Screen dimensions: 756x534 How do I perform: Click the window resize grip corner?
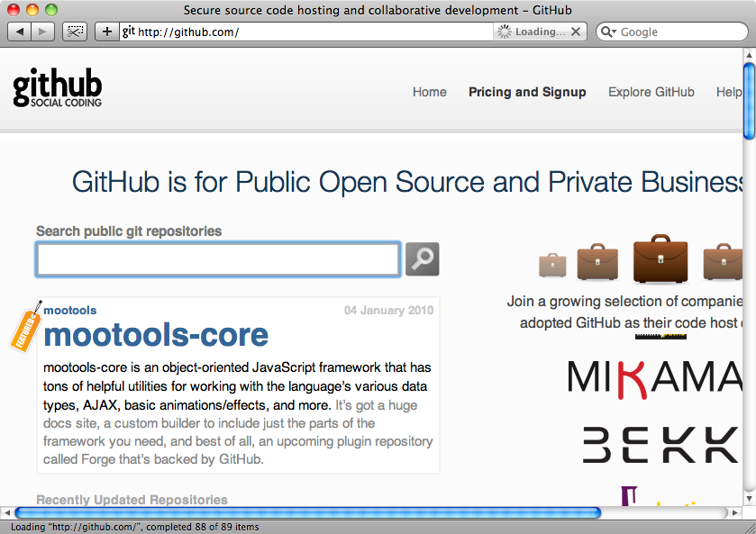click(749, 527)
